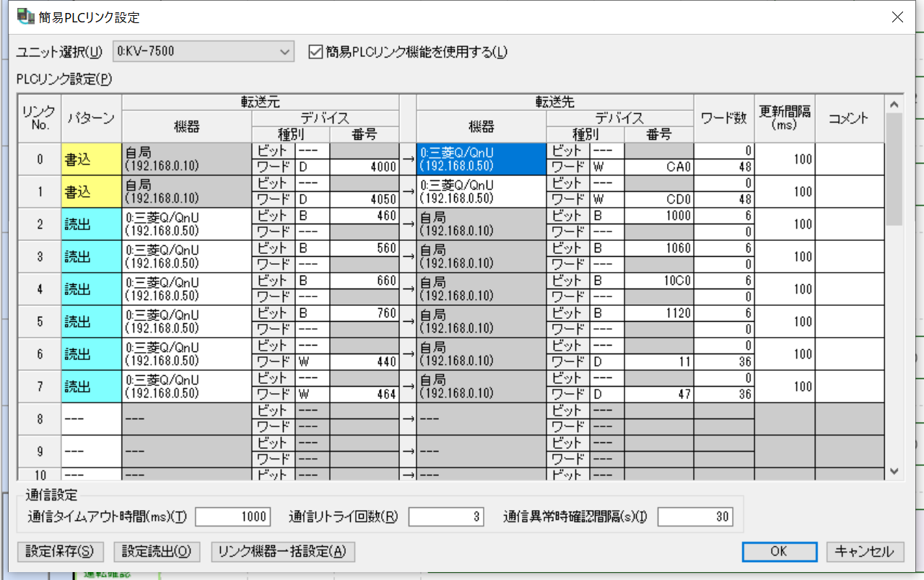Select the 書込 pattern cell for link 0
The height and width of the screenshot is (580, 924).
[x=92, y=159]
